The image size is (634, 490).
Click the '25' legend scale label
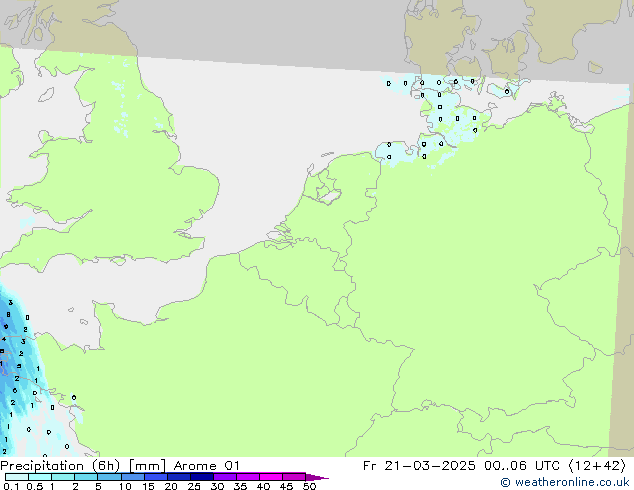pos(194,486)
